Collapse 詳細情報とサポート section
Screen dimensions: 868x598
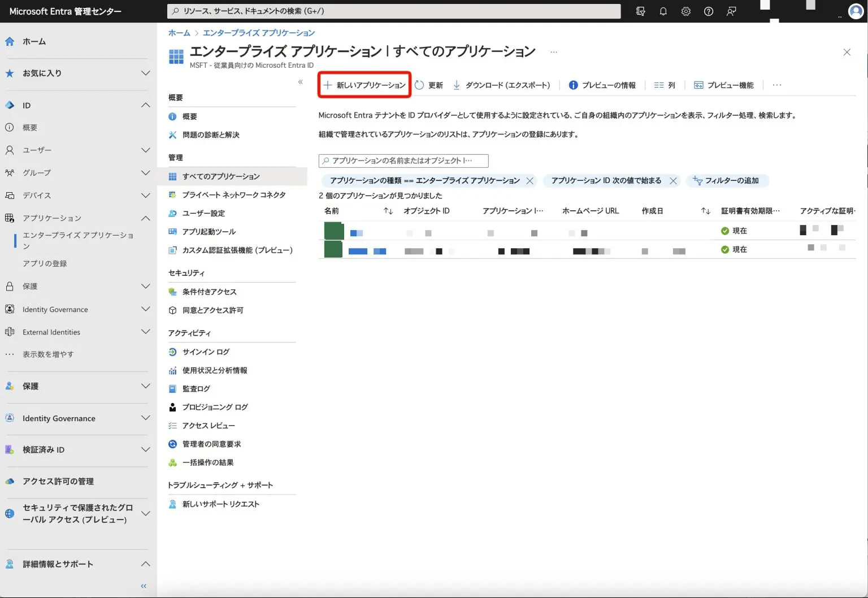(x=145, y=564)
